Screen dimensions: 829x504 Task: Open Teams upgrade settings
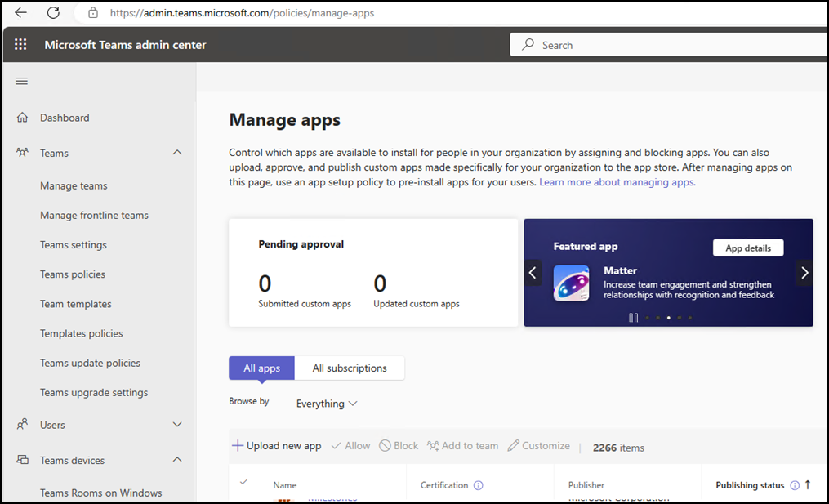tap(94, 393)
